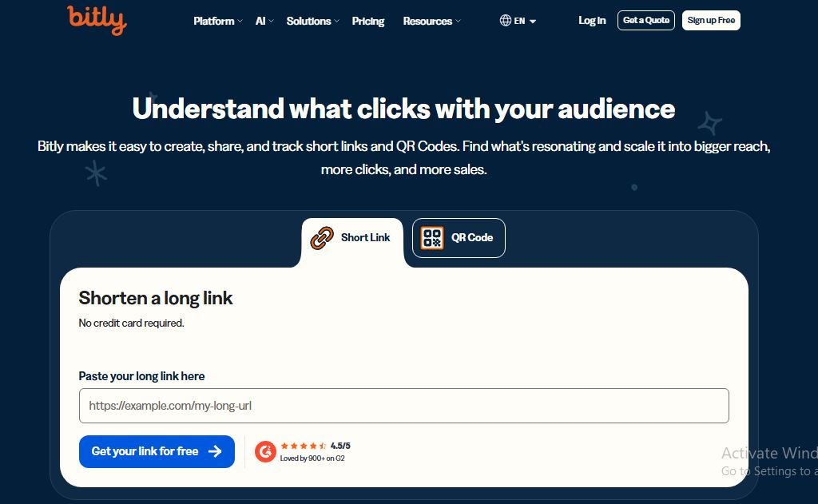Open the Pricing page
Screen dimensions: 818x504
pos(367,21)
